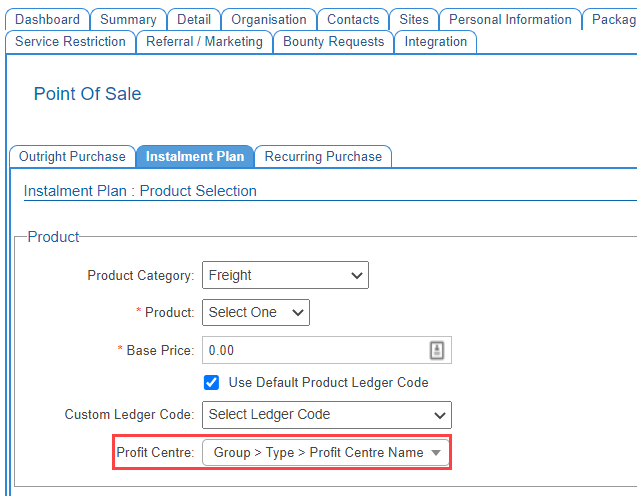
Task: View the Sites tab
Action: click(x=414, y=20)
